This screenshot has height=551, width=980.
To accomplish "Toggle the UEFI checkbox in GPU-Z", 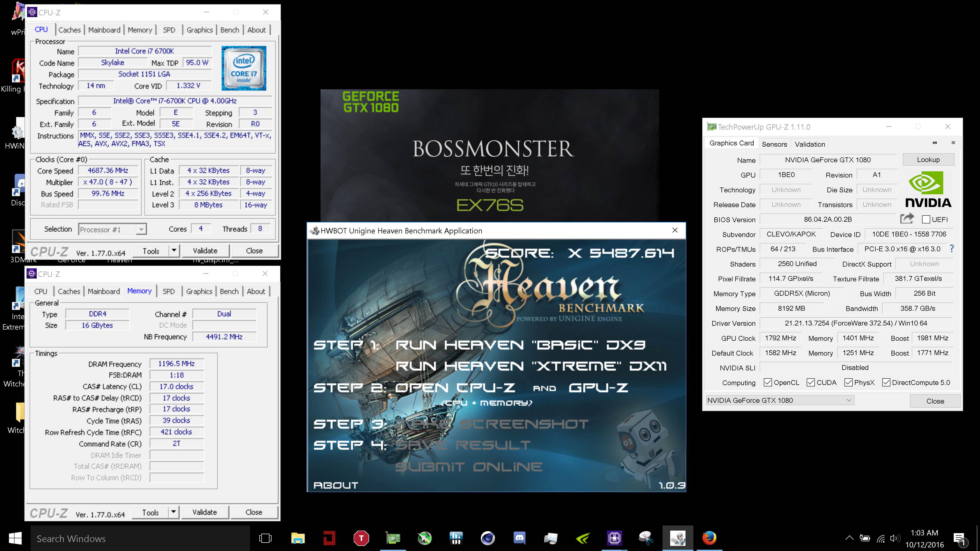I will point(926,219).
